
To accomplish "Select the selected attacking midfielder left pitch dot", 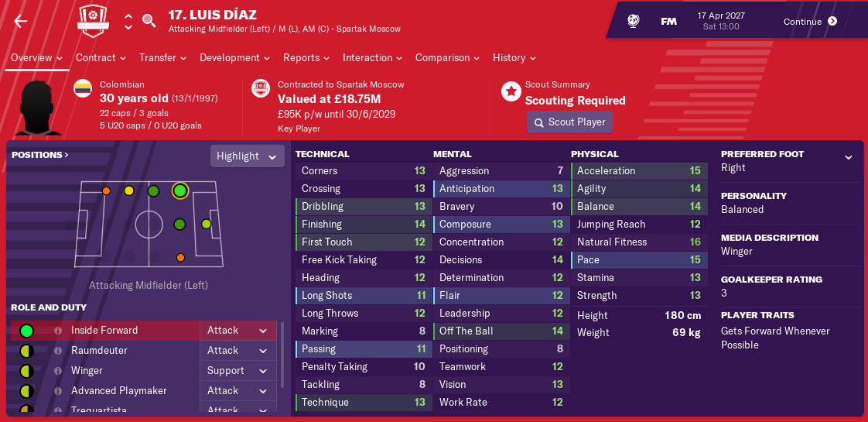I will click(180, 190).
